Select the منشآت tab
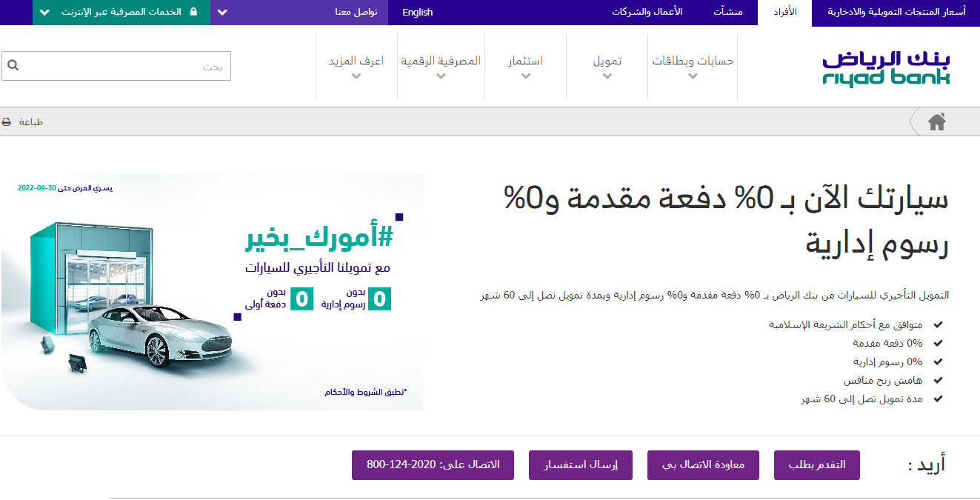 [728, 13]
